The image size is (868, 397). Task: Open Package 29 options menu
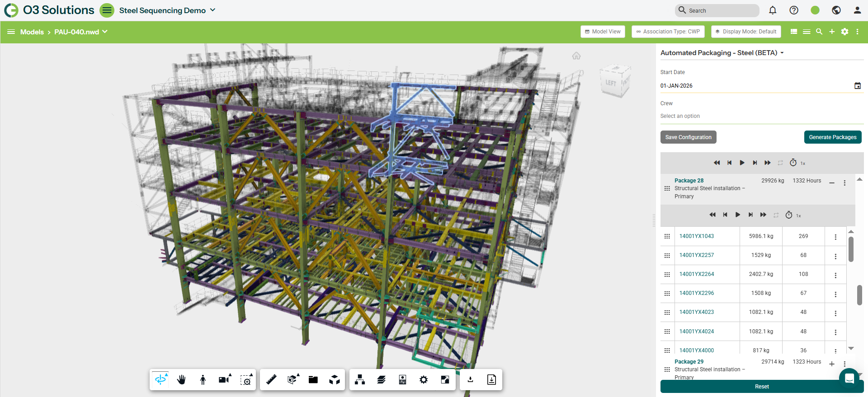tap(844, 364)
